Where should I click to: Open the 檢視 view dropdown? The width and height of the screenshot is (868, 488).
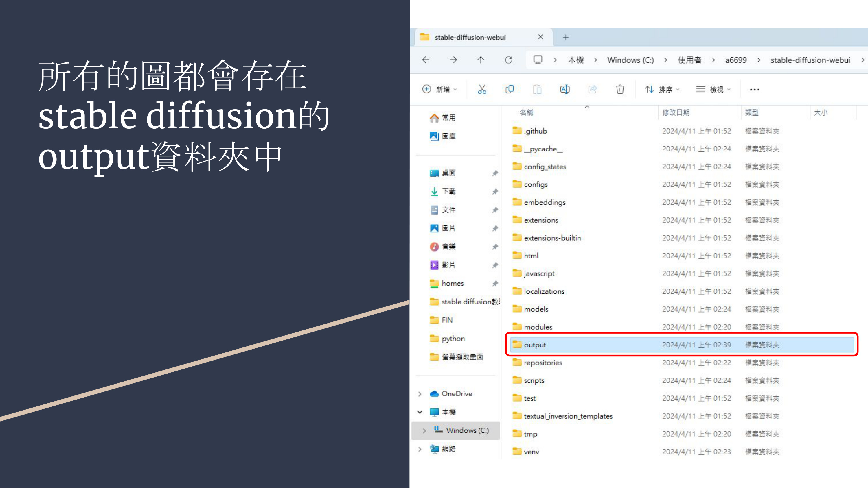click(713, 89)
